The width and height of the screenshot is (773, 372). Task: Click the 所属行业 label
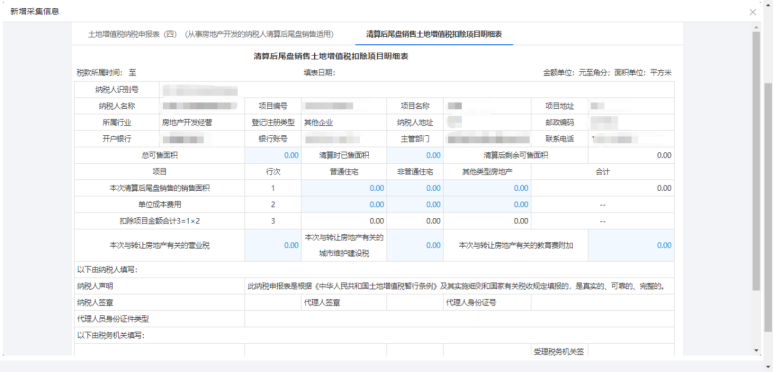[x=117, y=123]
